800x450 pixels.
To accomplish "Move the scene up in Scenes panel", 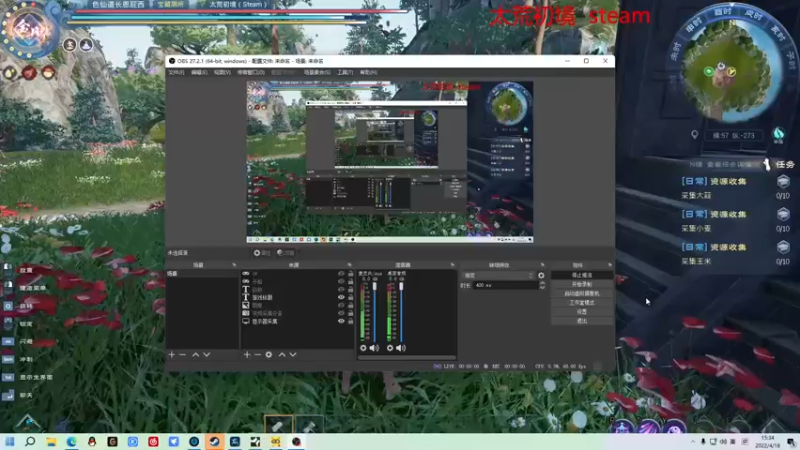I will pyautogui.click(x=195, y=355).
